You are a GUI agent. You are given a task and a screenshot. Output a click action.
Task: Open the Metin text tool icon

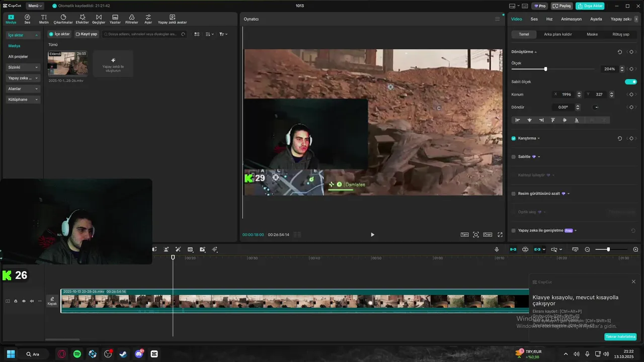[44, 19]
